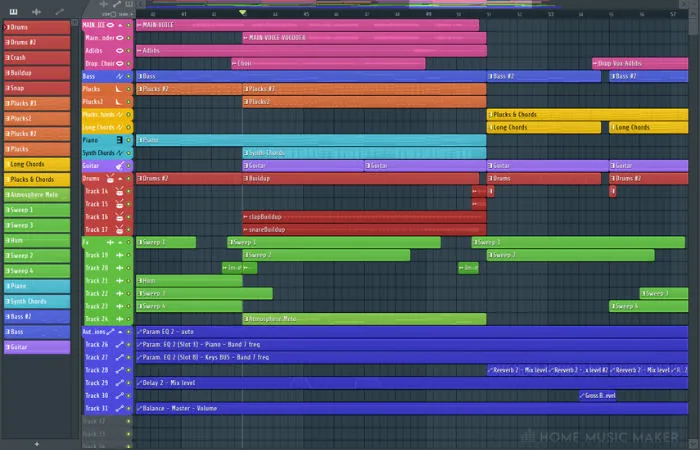Select the Balance - Master - Volume automation clip
The width and height of the screenshot is (700, 450).
(412, 408)
